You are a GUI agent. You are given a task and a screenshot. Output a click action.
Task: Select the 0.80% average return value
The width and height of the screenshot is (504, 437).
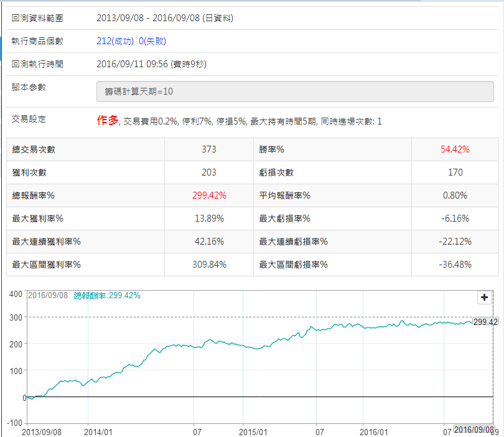pyautogui.click(x=455, y=195)
